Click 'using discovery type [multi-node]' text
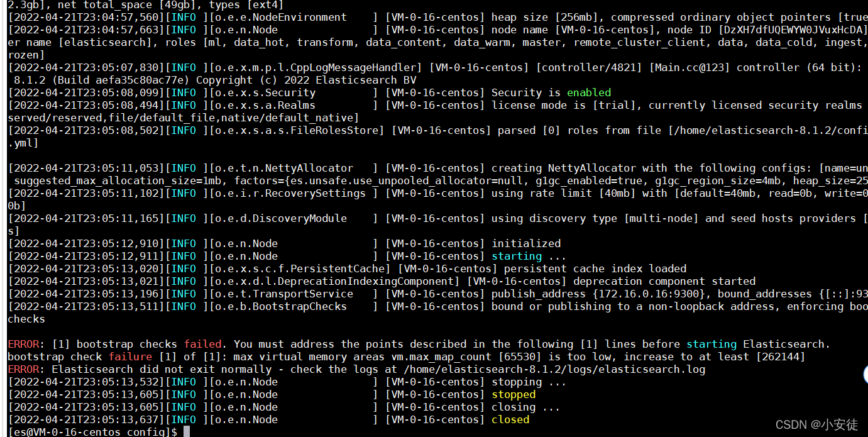This screenshot has width=868, height=437. [x=595, y=218]
